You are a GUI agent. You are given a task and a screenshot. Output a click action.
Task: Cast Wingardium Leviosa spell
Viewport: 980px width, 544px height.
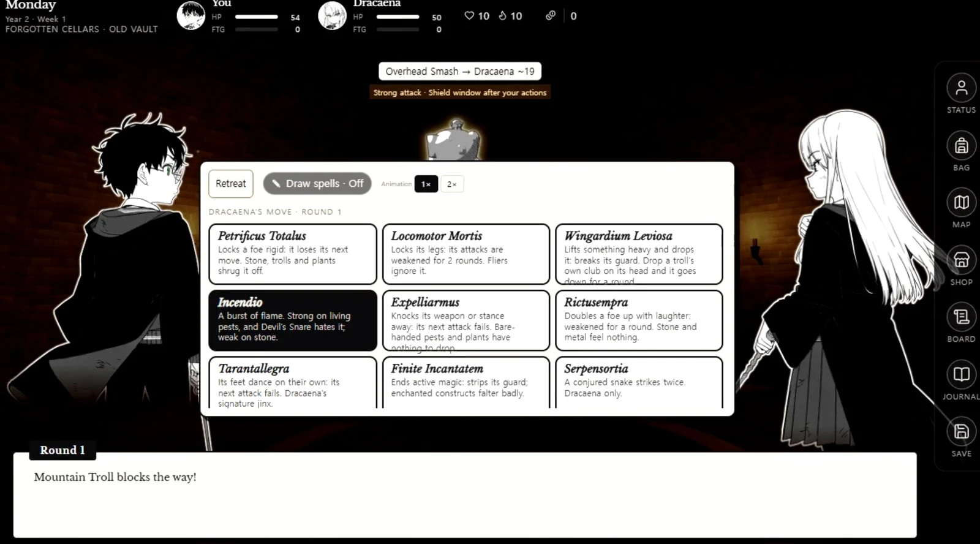639,254
